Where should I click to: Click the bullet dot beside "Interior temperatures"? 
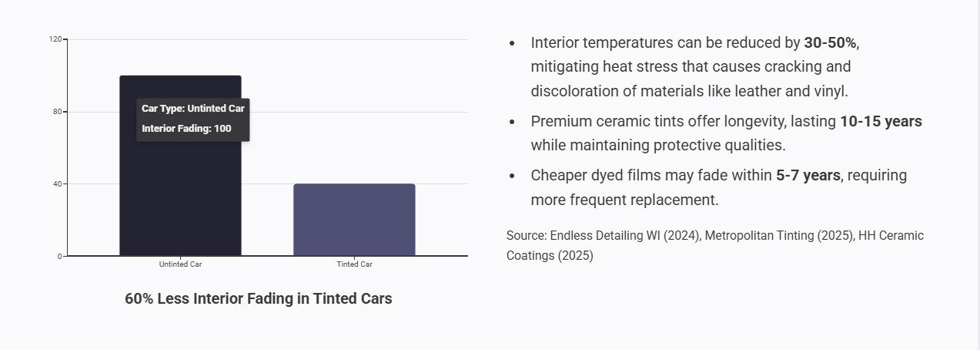pyautogui.click(x=512, y=44)
